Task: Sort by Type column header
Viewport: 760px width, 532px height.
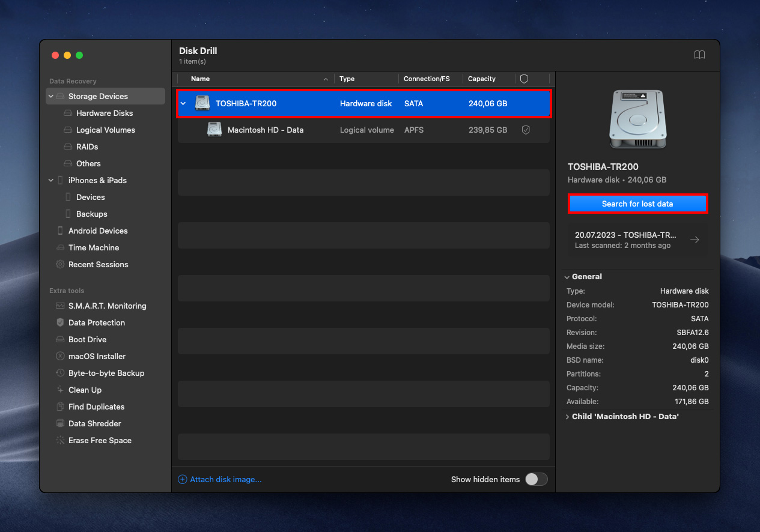Action: pos(347,79)
